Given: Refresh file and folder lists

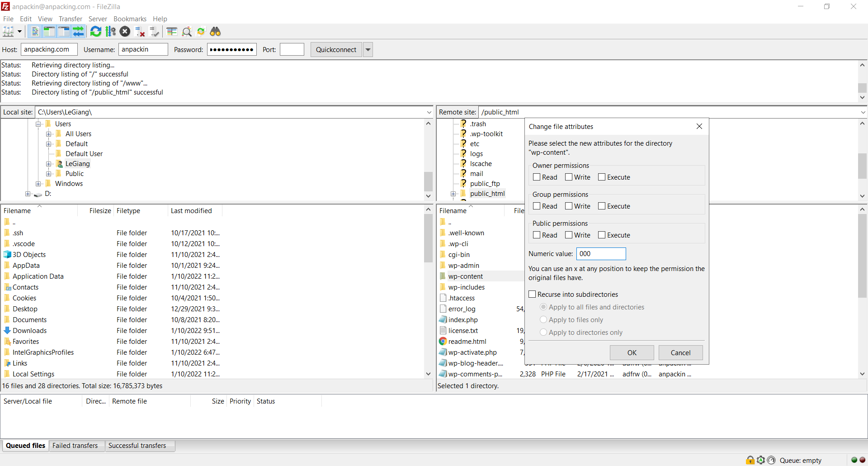Looking at the screenshot, I should 96,32.
